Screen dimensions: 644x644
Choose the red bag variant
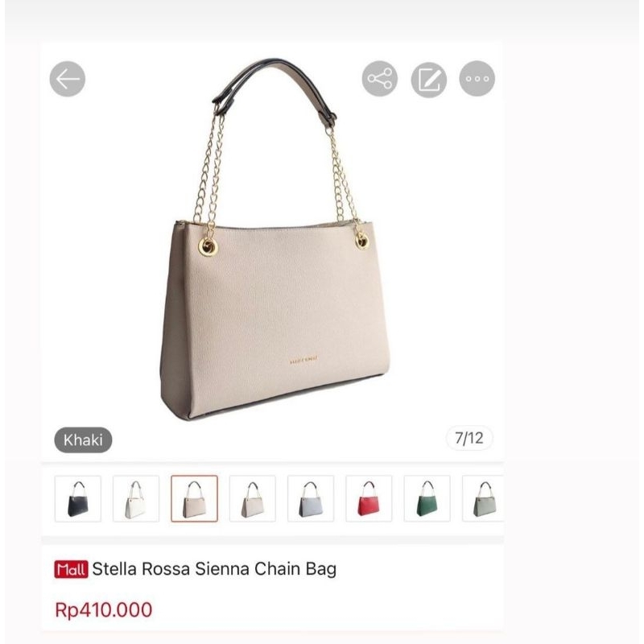click(369, 498)
